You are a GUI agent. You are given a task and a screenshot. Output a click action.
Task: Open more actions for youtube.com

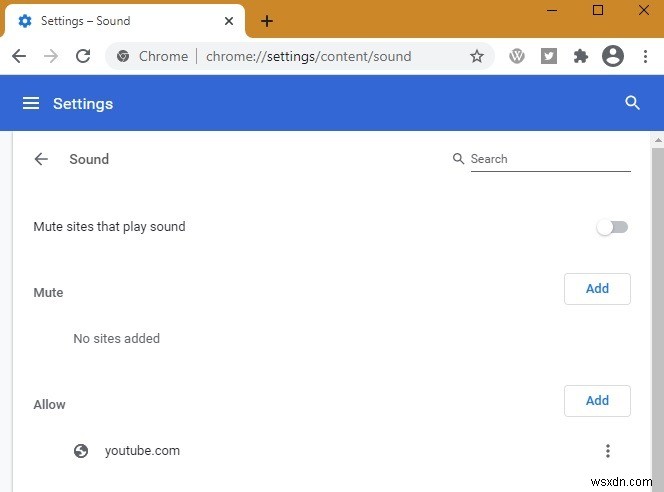tap(607, 451)
